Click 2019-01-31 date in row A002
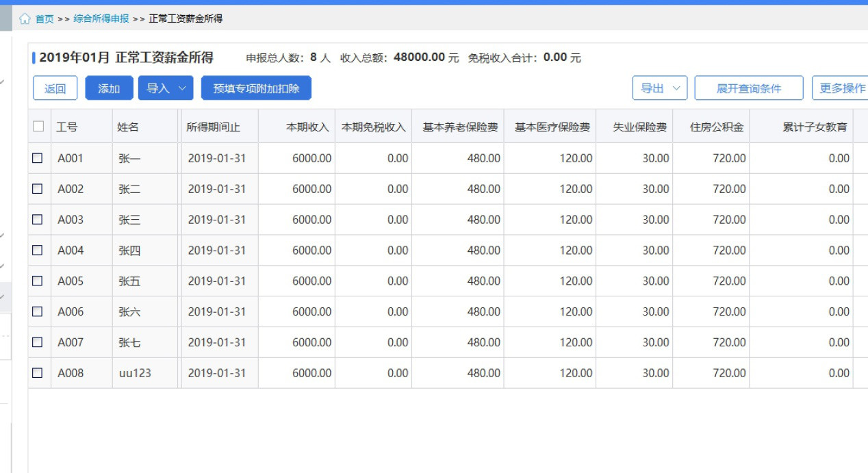This screenshot has width=868, height=473. [216, 189]
